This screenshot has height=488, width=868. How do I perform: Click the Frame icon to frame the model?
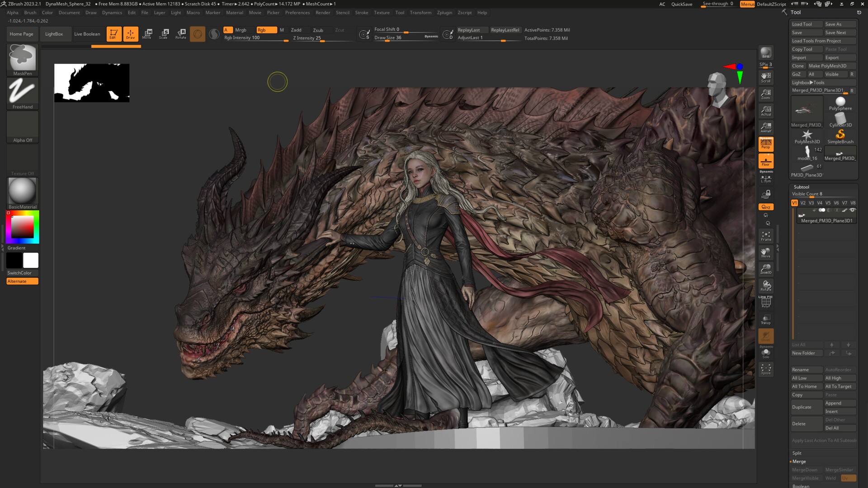coord(765,235)
